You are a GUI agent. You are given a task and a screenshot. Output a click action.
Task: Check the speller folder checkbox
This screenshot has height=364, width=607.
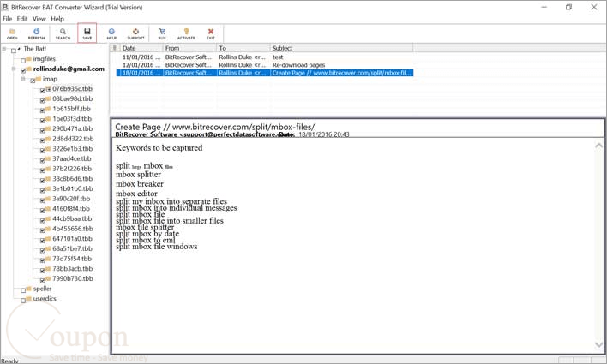[x=23, y=290]
